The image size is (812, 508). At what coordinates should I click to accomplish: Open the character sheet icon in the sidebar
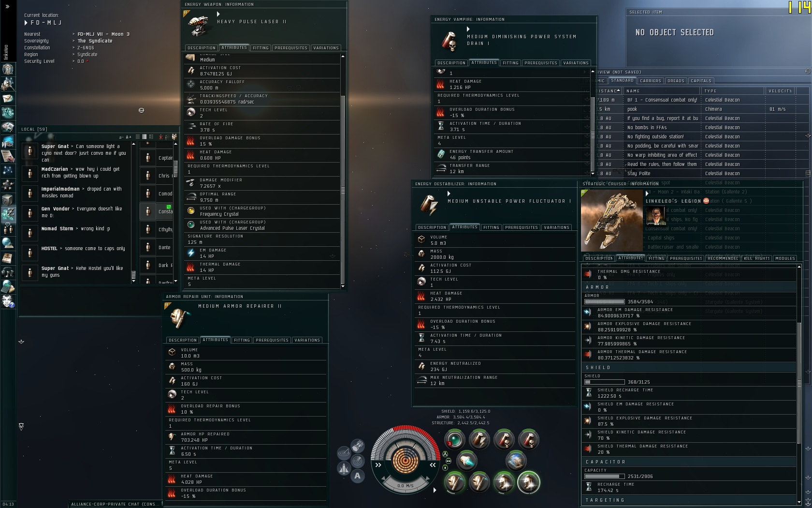pos(8,69)
